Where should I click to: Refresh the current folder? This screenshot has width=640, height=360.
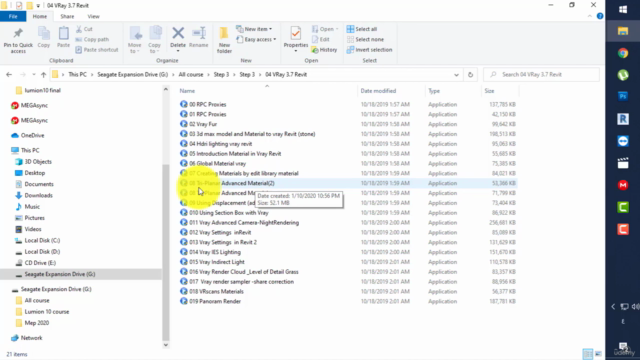click(470, 75)
